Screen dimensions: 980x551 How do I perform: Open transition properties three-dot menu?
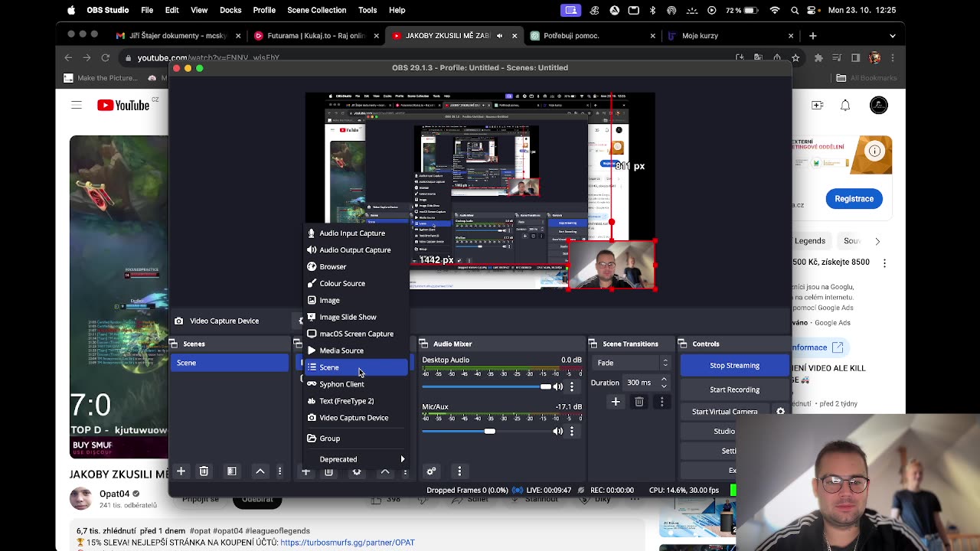662,402
